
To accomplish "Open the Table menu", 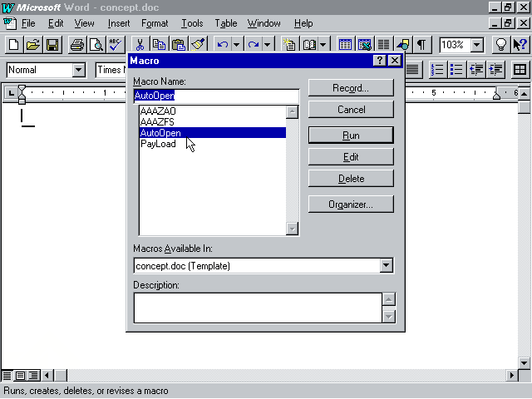I will point(226,23).
